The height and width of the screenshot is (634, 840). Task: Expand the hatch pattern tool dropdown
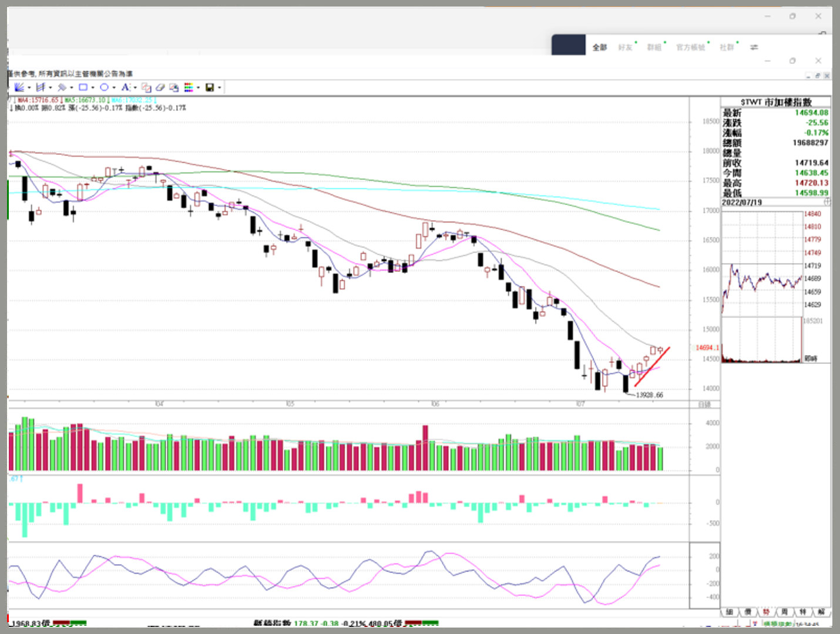tap(72, 88)
